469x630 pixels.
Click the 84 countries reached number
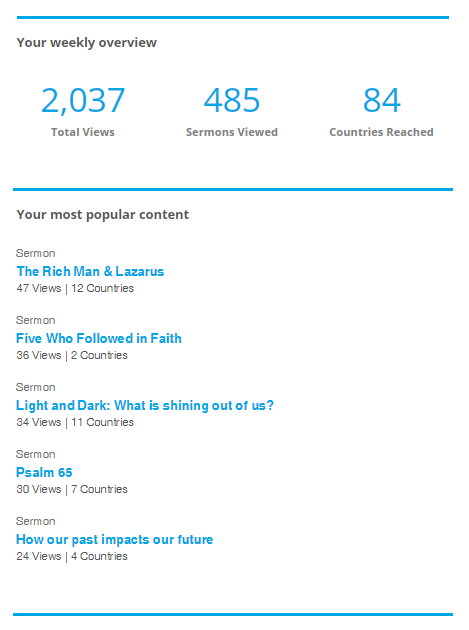[x=381, y=100]
